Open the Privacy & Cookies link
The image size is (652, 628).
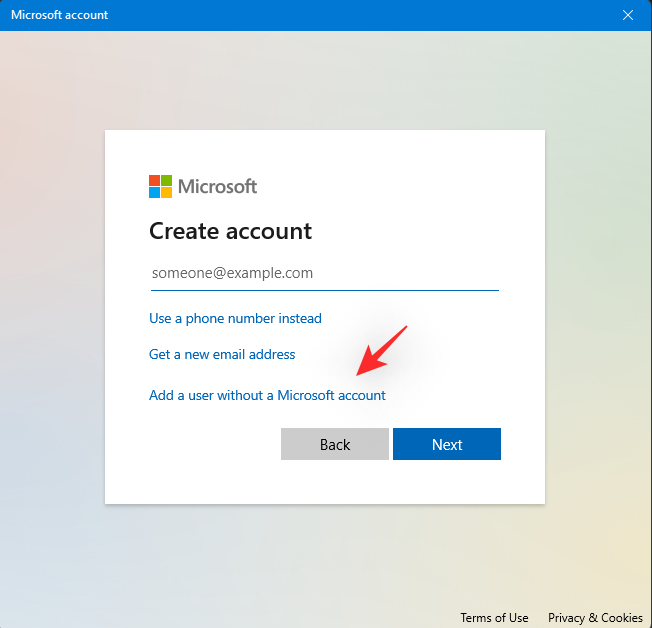coord(595,617)
